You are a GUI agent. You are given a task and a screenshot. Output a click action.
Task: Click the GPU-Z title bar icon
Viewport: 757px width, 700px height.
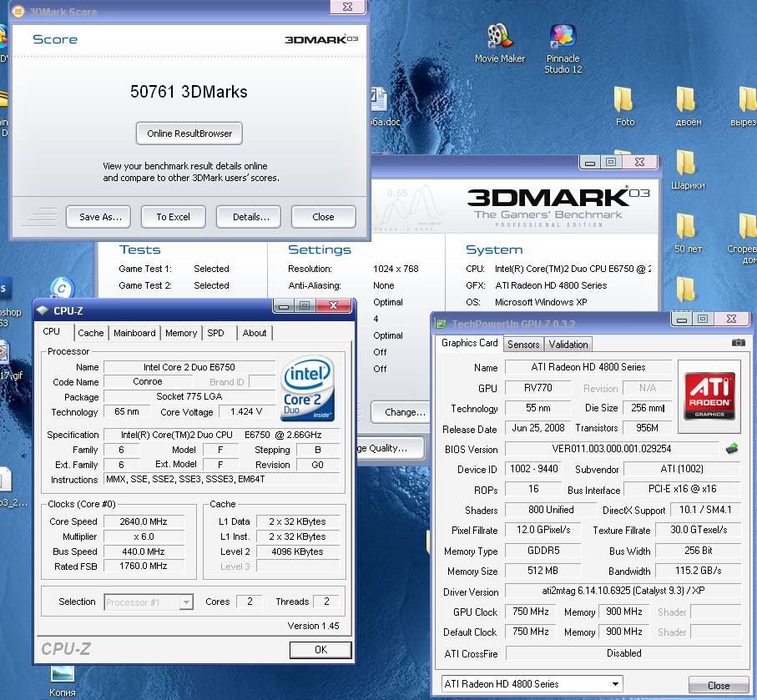click(442, 324)
